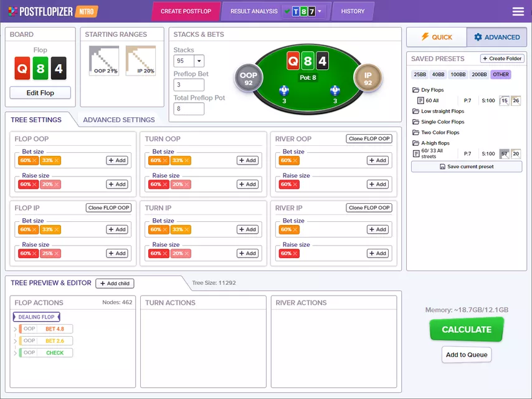Viewport: 532px width, 399px height.
Task: Expand the Result Analysis dropdown arrow
Action: click(x=320, y=11)
